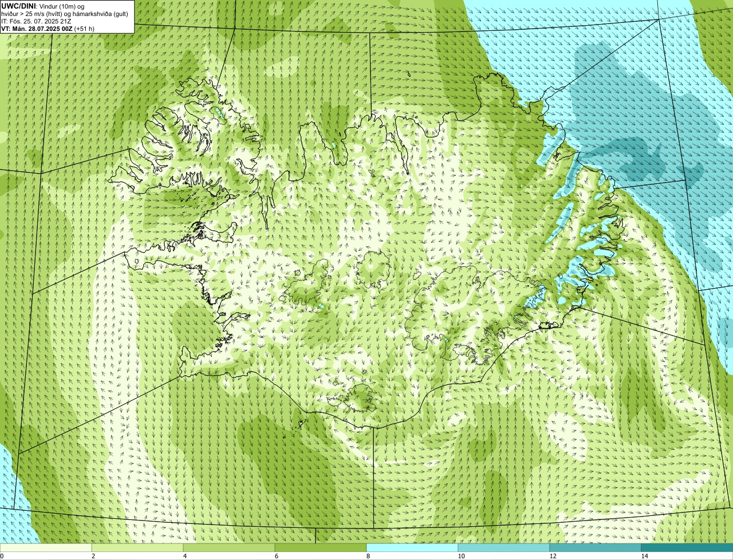Click the 'IT: Fös. 25. 07. 2025 21Z' line
Image resolution: width=733 pixels, height=560 pixels.
point(36,21)
